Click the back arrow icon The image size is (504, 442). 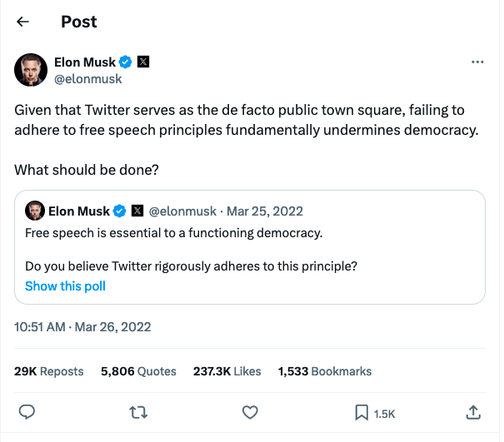tap(23, 22)
